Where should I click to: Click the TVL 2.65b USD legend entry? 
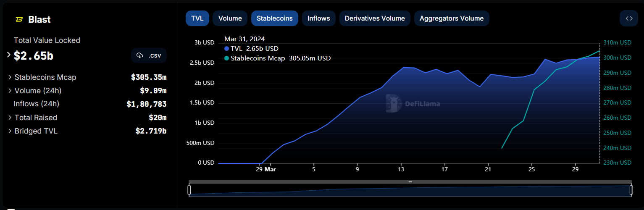(251, 49)
